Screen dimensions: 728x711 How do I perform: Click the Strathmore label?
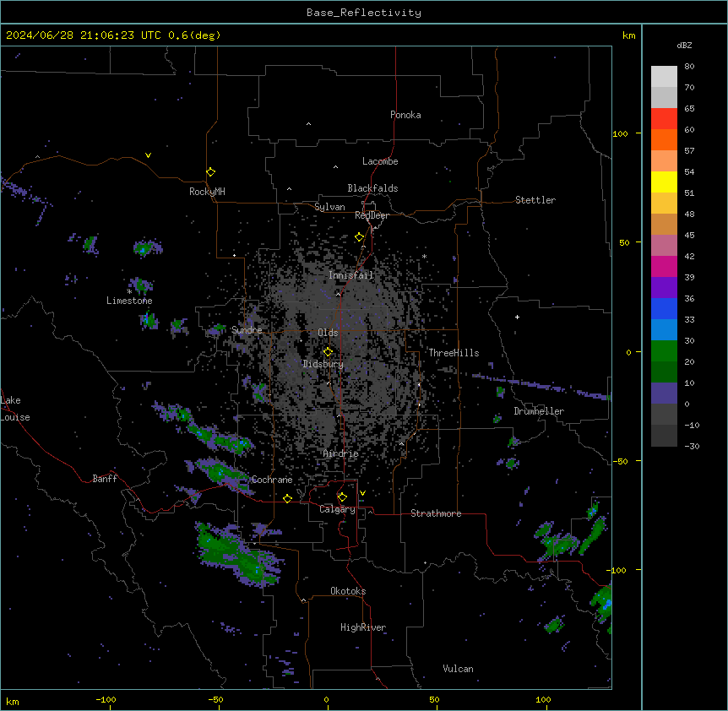click(436, 513)
